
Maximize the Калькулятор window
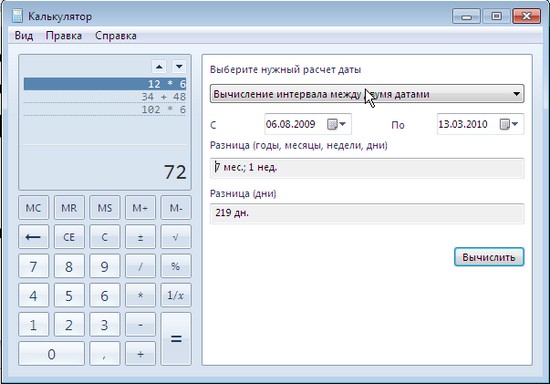pos(496,16)
